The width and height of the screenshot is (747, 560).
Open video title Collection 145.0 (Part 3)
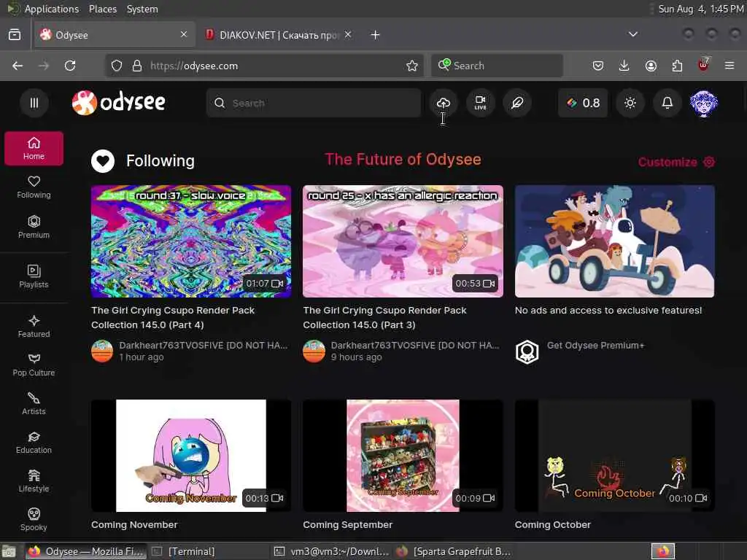tap(385, 318)
